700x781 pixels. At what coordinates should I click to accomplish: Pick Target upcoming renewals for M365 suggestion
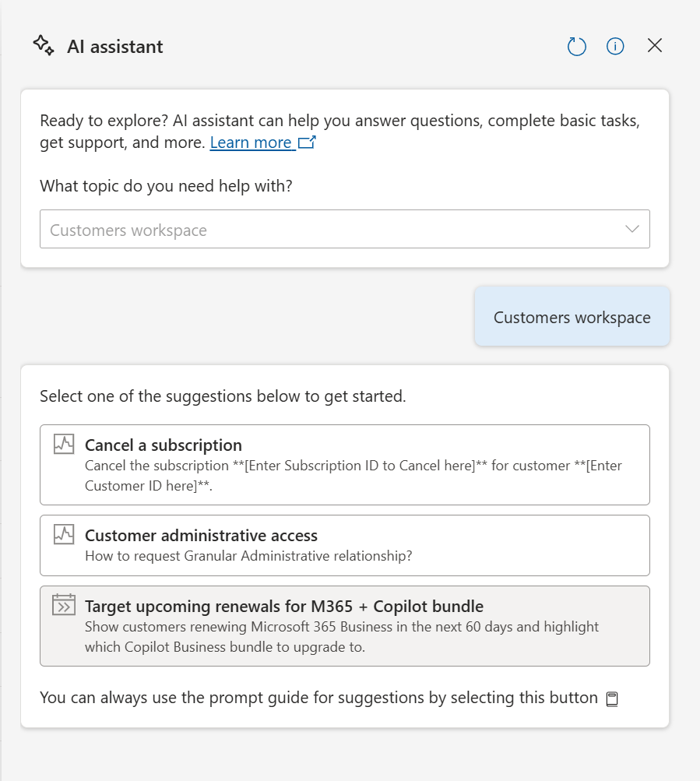pyautogui.click(x=284, y=606)
